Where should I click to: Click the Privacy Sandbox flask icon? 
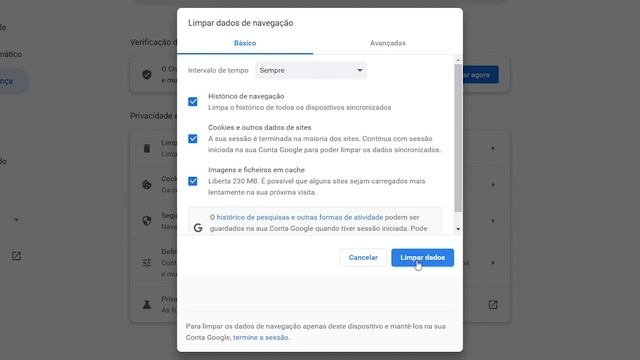(147, 304)
